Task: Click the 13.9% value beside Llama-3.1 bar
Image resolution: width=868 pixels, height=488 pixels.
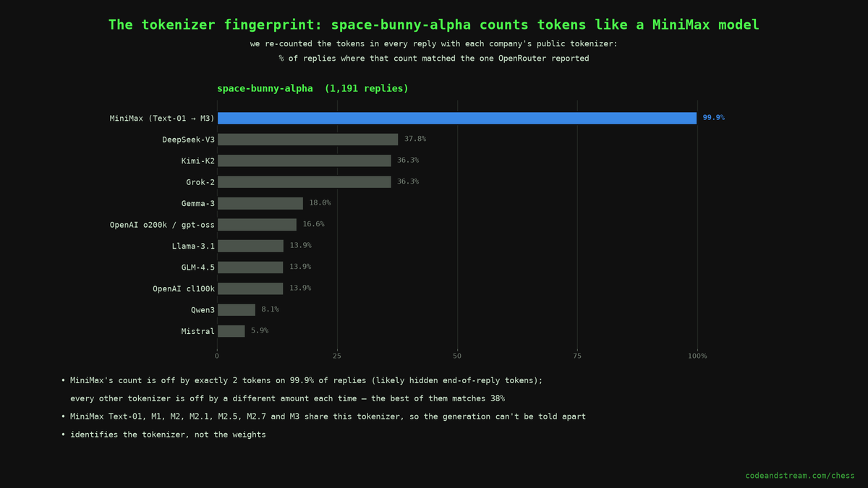Action: click(x=300, y=245)
